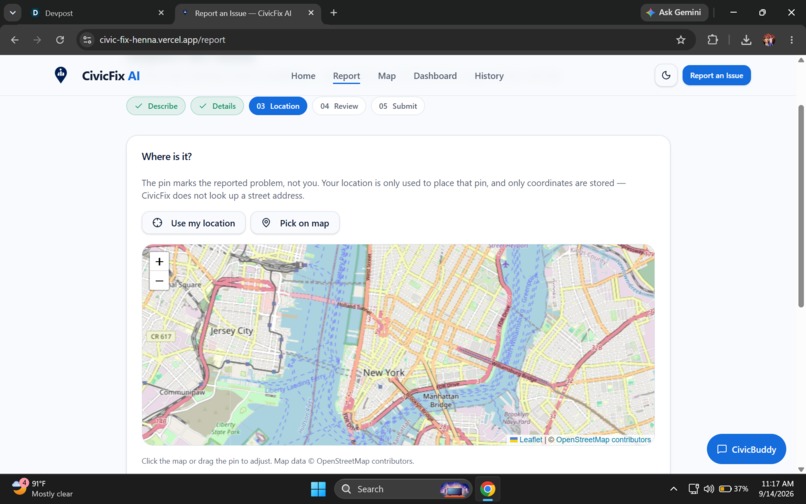Open the Dashboard nav item
The image size is (806, 504).
coord(435,76)
